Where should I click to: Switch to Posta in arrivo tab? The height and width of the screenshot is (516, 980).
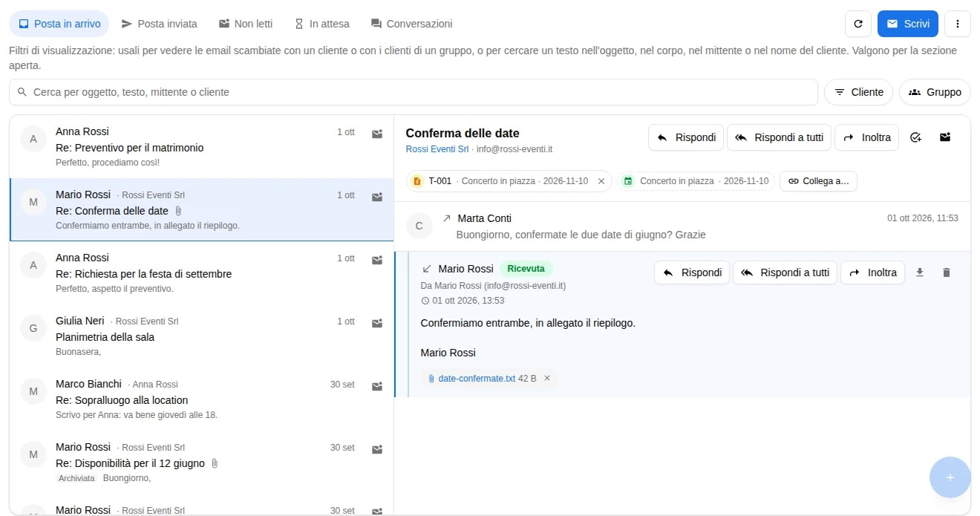click(x=59, y=24)
